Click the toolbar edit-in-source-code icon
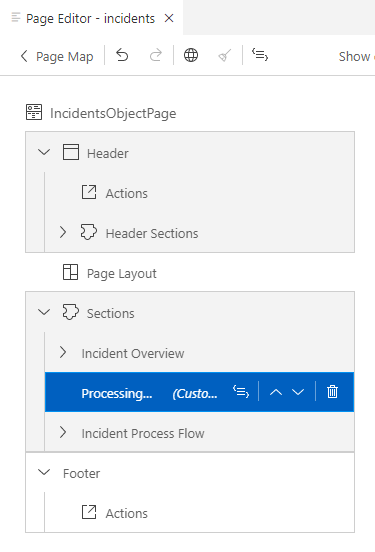 260,55
